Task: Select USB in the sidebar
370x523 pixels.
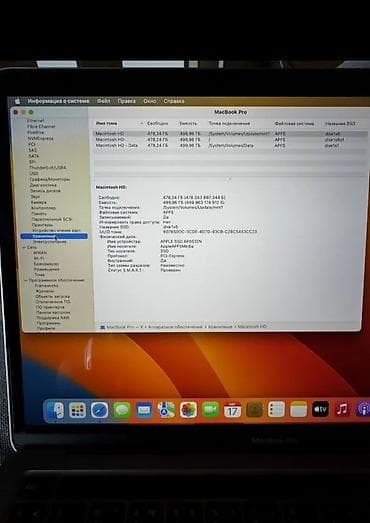Action: coord(34,173)
